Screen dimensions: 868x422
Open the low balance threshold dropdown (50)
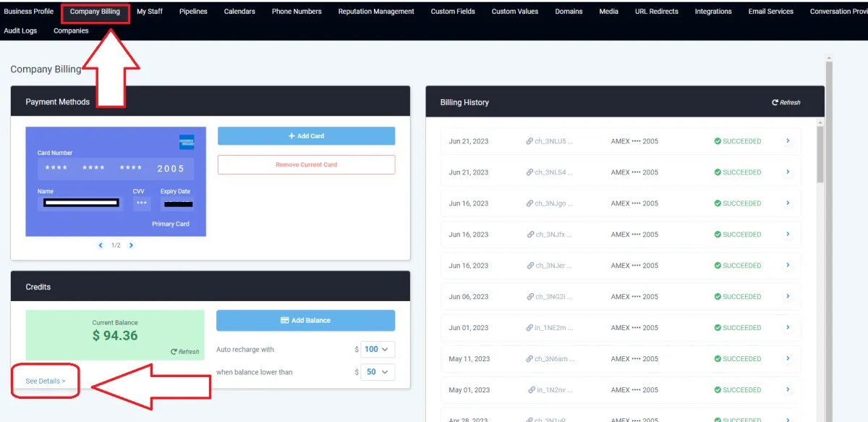378,372
